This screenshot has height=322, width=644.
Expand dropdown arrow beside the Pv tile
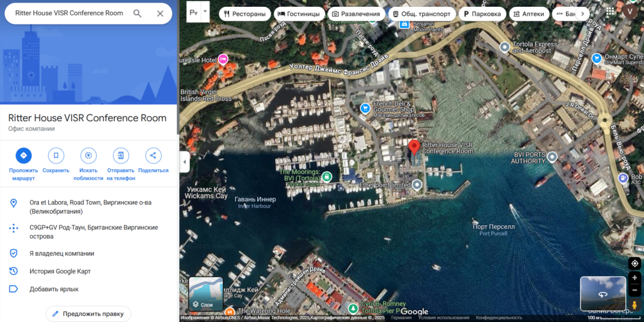(x=204, y=11)
